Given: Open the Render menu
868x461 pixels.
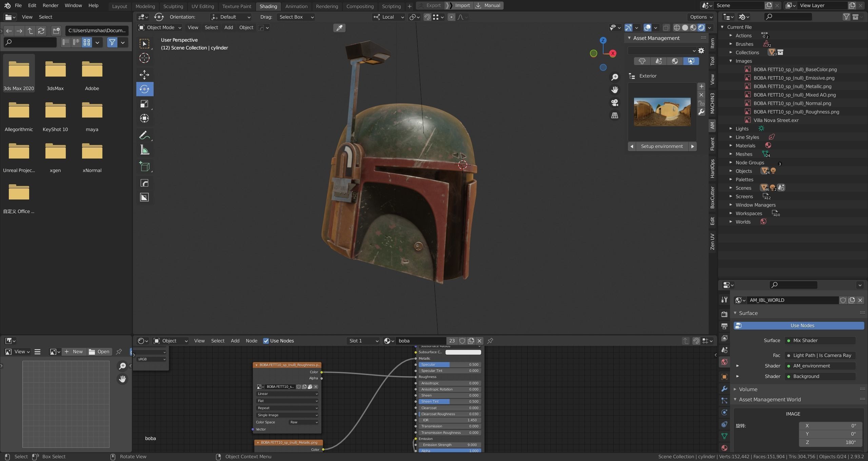Looking at the screenshot, I should [50, 5].
